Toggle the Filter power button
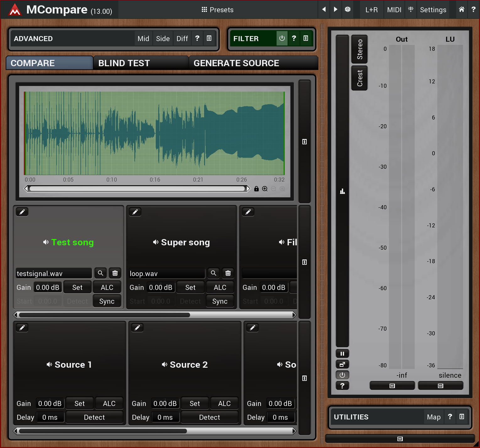 282,38
